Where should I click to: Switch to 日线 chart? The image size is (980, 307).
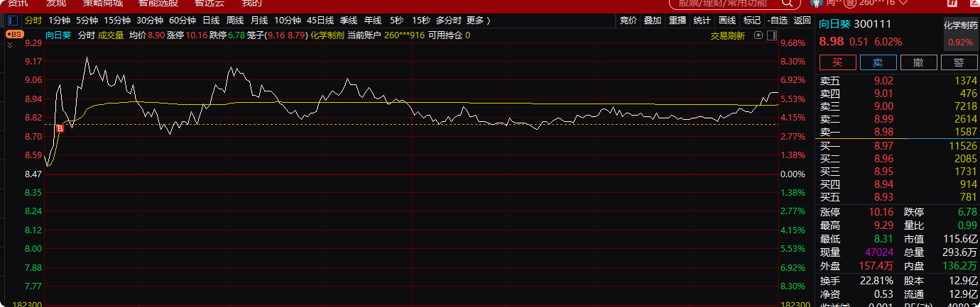pyautogui.click(x=211, y=21)
